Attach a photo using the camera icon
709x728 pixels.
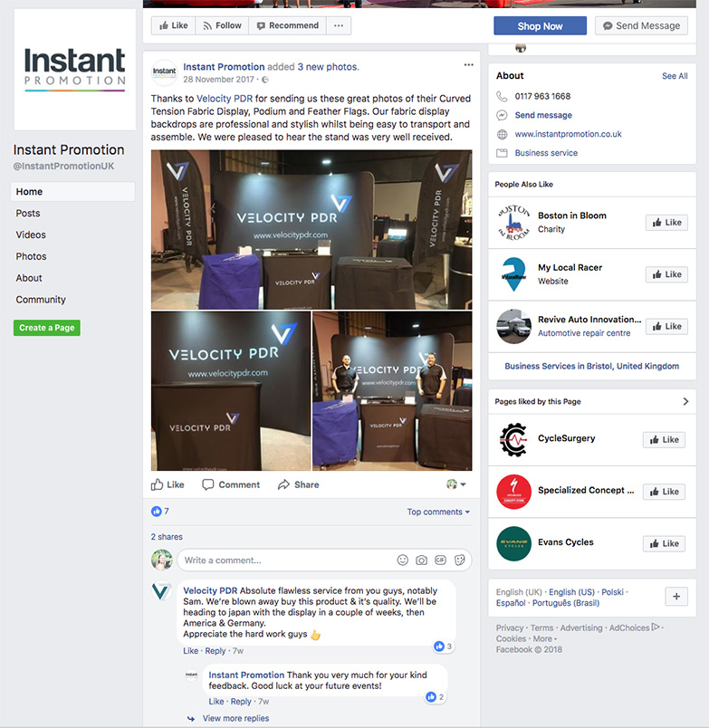[x=422, y=560]
